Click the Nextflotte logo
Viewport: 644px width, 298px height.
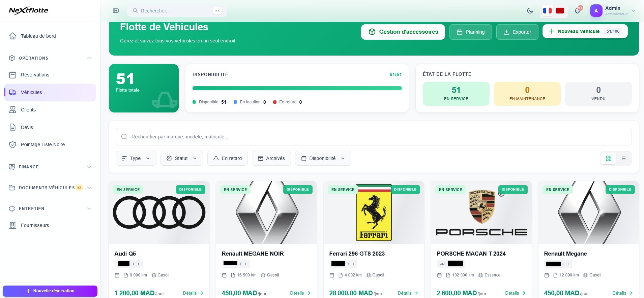click(x=29, y=11)
